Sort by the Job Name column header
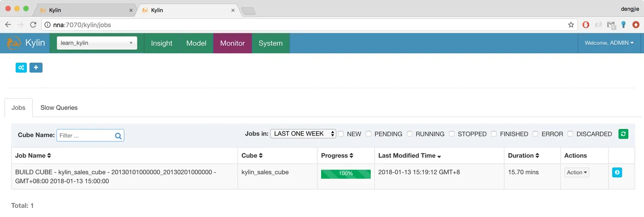644x217 pixels. pos(33,156)
